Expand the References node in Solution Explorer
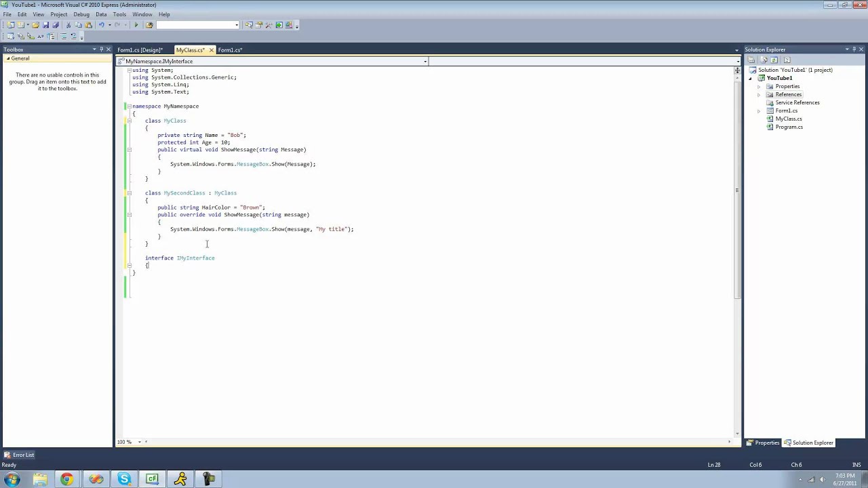 [x=759, y=95]
